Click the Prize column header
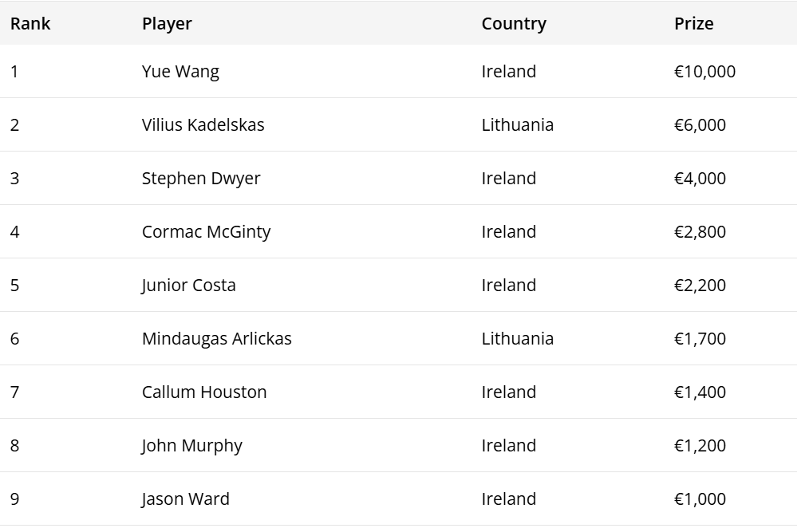 (693, 23)
